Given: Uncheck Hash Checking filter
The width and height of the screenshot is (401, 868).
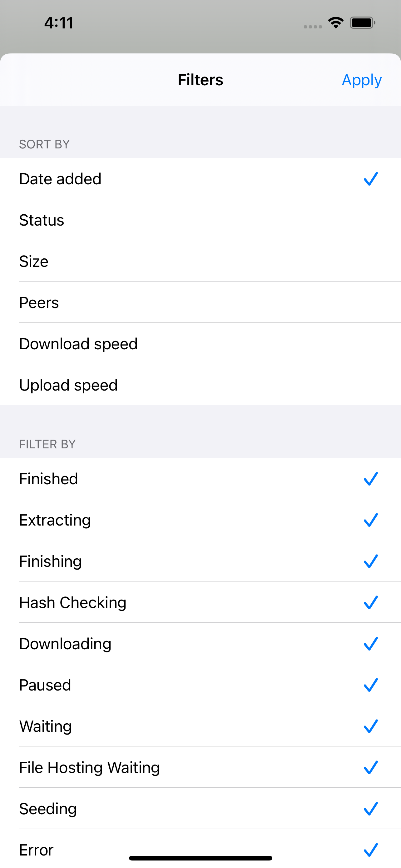Looking at the screenshot, I should (200, 602).
